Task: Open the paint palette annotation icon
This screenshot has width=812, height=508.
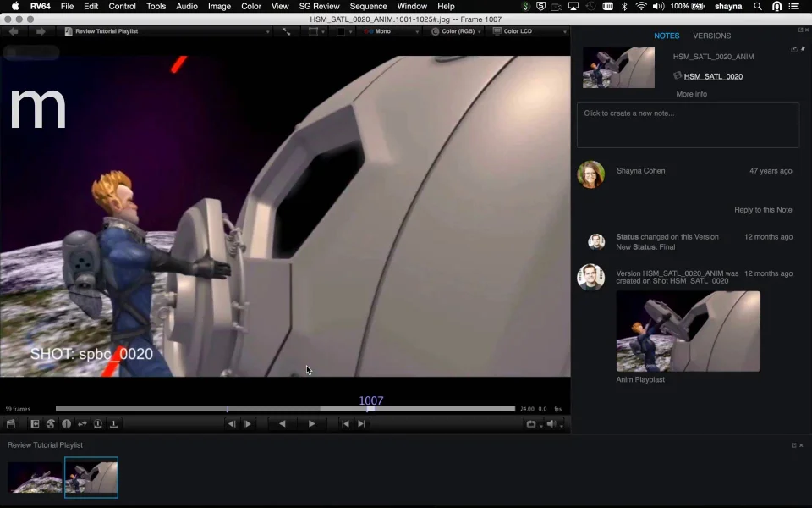Action: (x=50, y=424)
